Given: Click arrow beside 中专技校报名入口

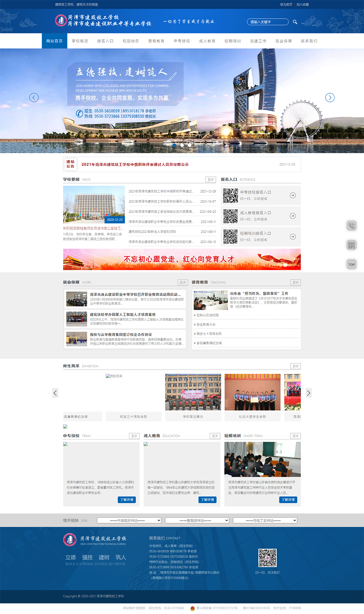Looking at the screenshot, I should (293, 195).
